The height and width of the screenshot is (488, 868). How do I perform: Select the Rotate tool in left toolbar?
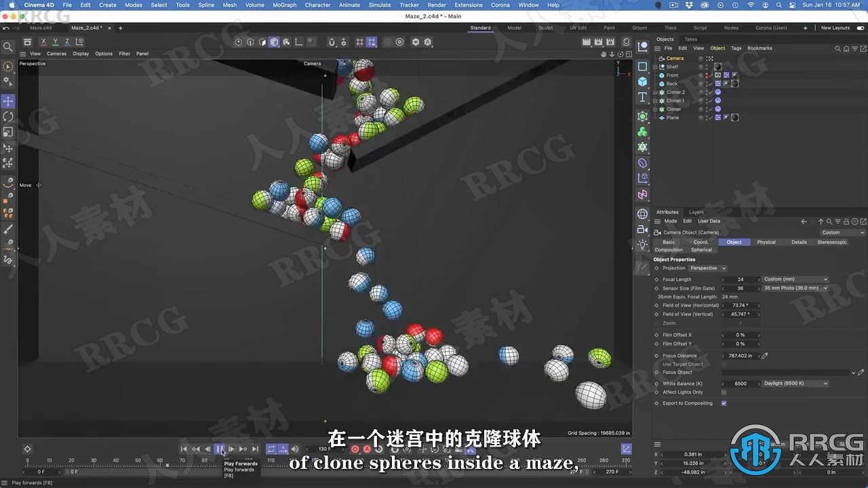coord(8,117)
